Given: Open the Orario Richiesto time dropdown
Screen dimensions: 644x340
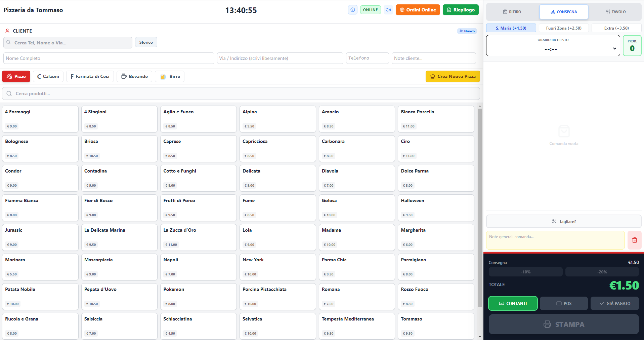Looking at the screenshot, I should (x=553, y=45).
